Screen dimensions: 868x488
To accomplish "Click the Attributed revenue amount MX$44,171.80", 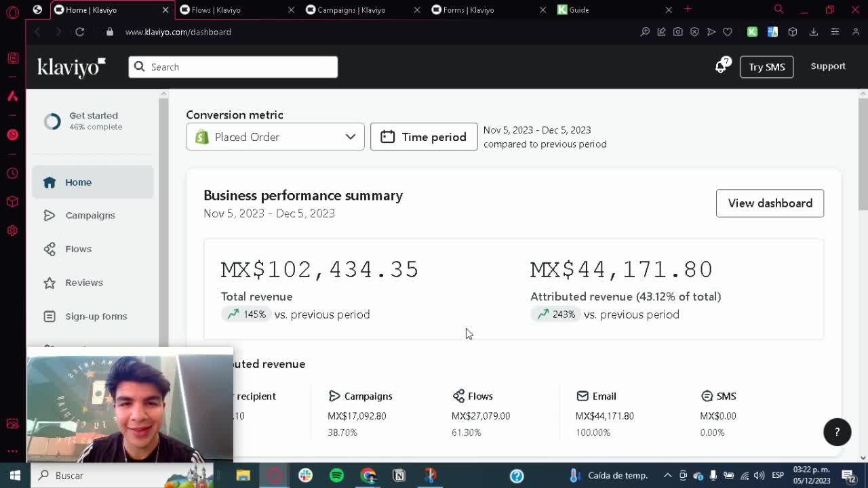I will pos(622,270).
